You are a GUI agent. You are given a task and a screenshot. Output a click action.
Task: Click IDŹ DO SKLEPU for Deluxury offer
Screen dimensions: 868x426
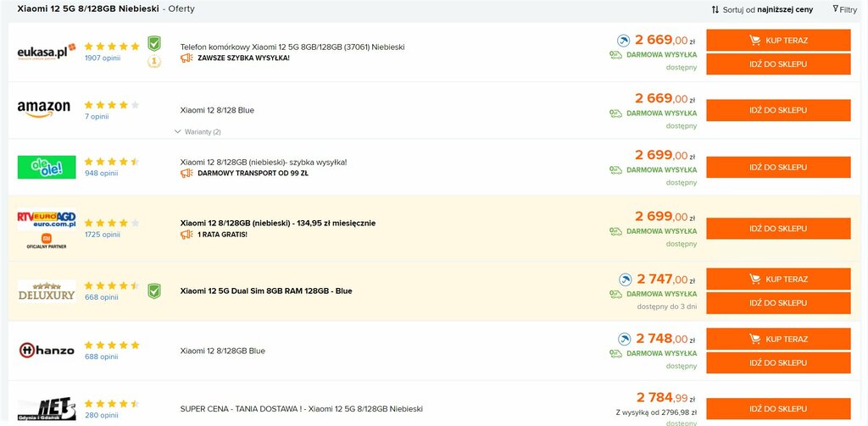click(778, 303)
